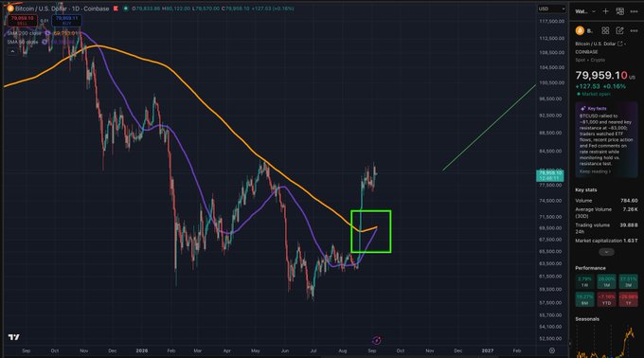Click the Bitcoin logo in chart title
Screen dimensions: 644x358
click(x=10, y=9)
